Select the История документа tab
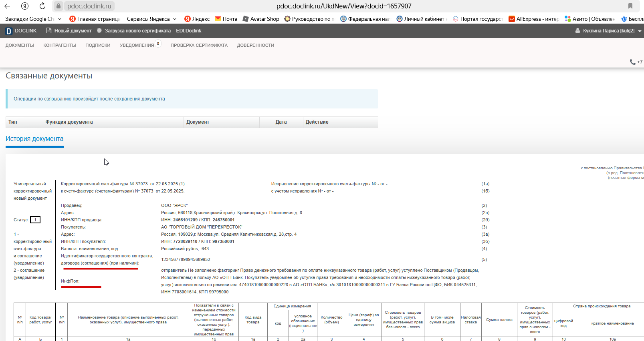This screenshot has width=644, height=341. tap(34, 139)
